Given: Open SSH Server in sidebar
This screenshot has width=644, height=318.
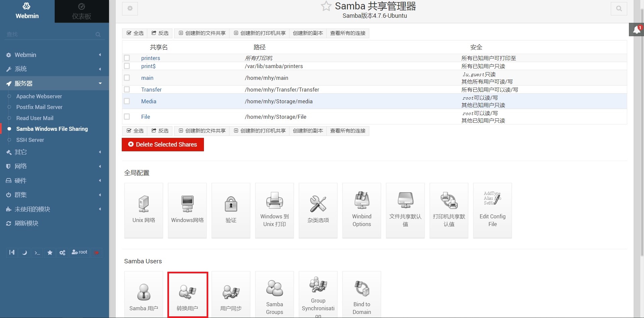Looking at the screenshot, I should click(x=30, y=140).
